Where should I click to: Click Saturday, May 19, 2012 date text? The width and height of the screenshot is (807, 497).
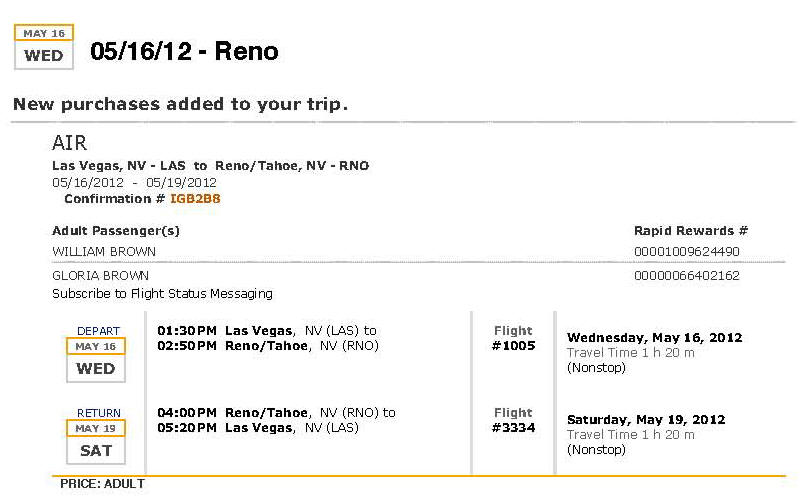646,419
